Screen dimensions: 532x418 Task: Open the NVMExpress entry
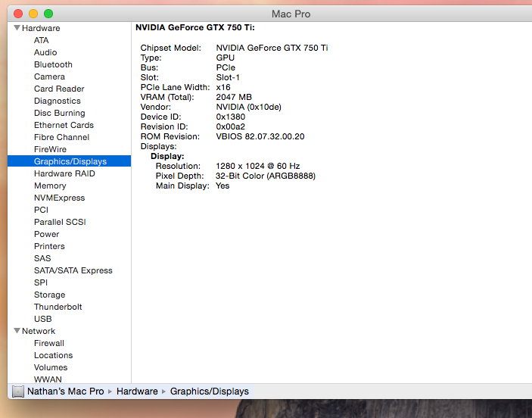(59, 198)
